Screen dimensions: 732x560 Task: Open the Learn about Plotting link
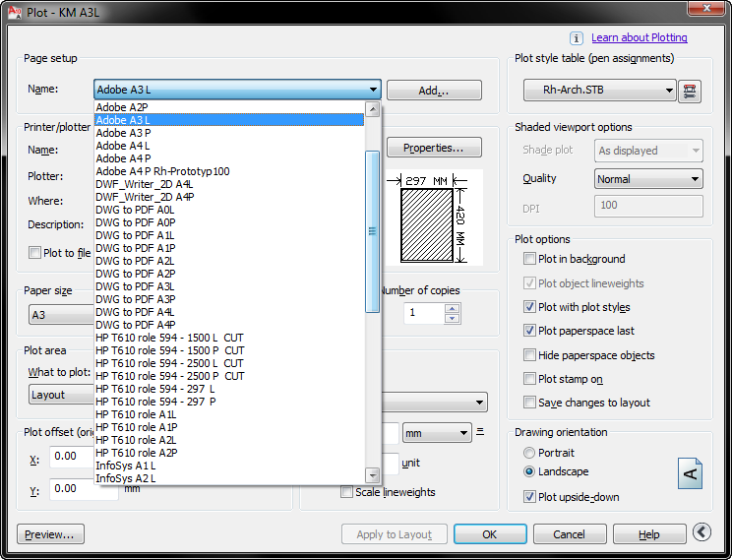(639, 37)
